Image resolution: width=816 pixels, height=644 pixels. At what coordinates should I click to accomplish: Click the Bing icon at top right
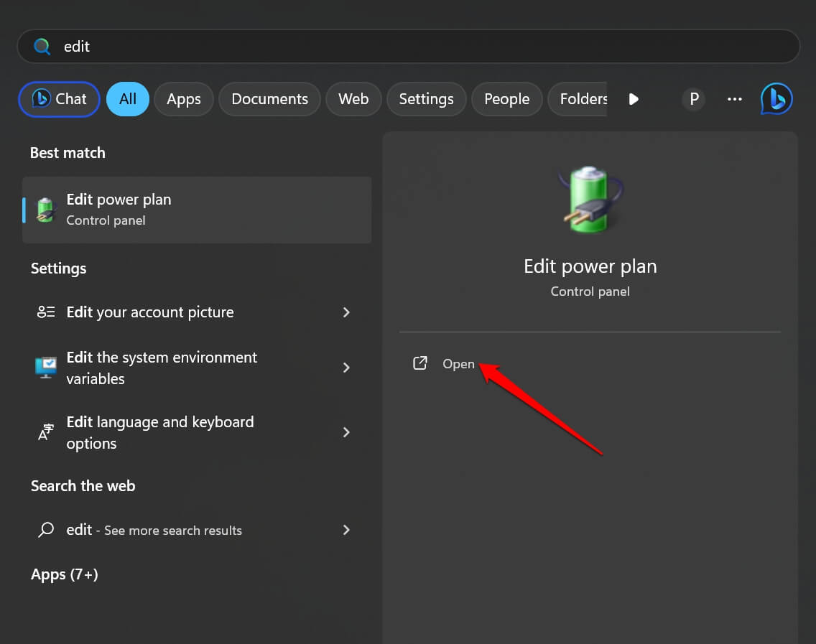coord(776,99)
